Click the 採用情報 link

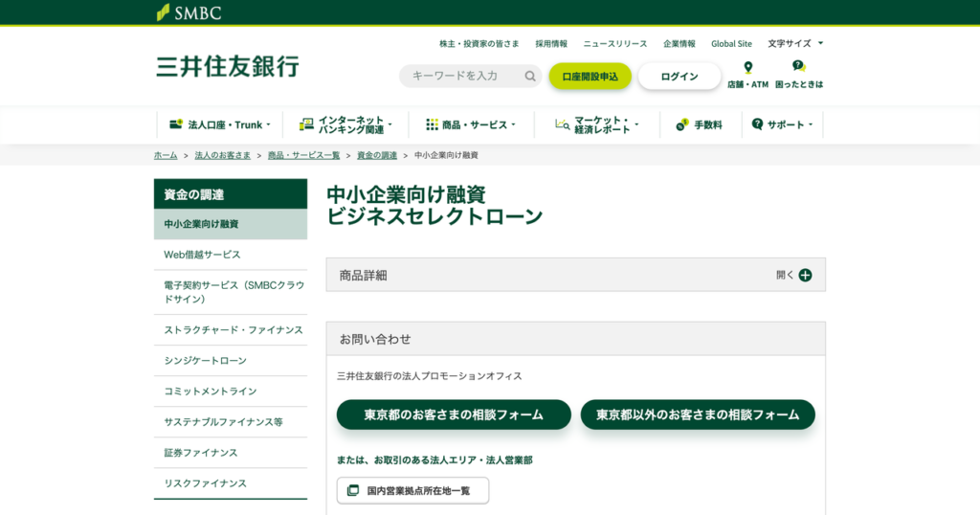[x=551, y=44]
